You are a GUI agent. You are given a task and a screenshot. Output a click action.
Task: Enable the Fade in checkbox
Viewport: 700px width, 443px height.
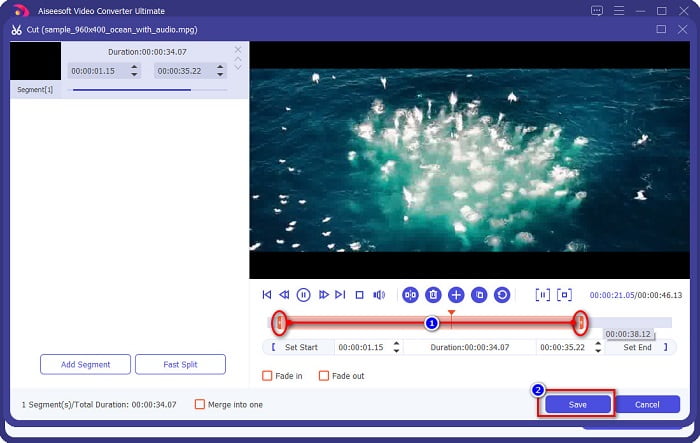pyautogui.click(x=267, y=376)
